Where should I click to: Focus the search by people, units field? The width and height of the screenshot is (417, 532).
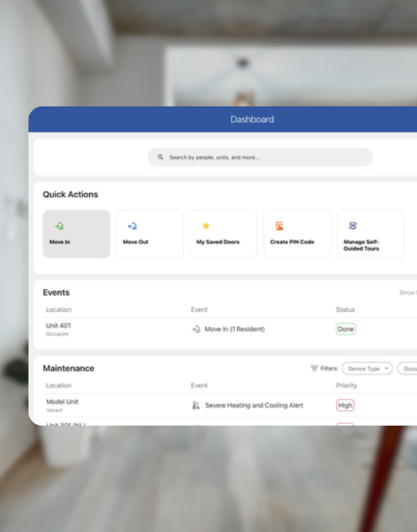pyautogui.click(x=260, y=157)
